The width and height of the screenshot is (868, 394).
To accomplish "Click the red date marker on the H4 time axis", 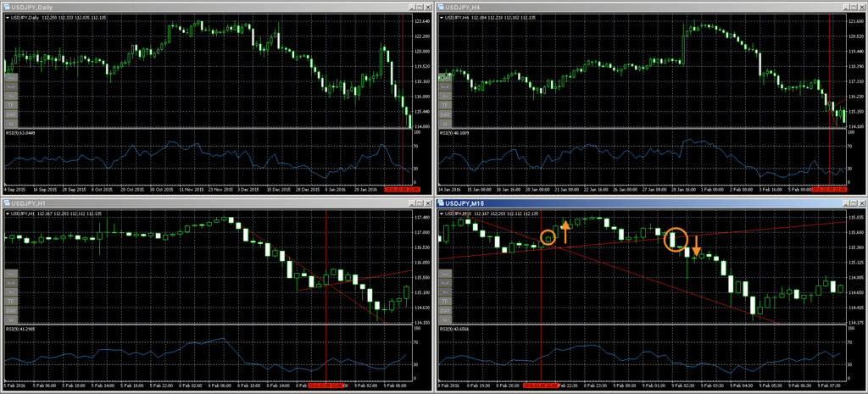I will pyautogui.click(x=829, y=189).
